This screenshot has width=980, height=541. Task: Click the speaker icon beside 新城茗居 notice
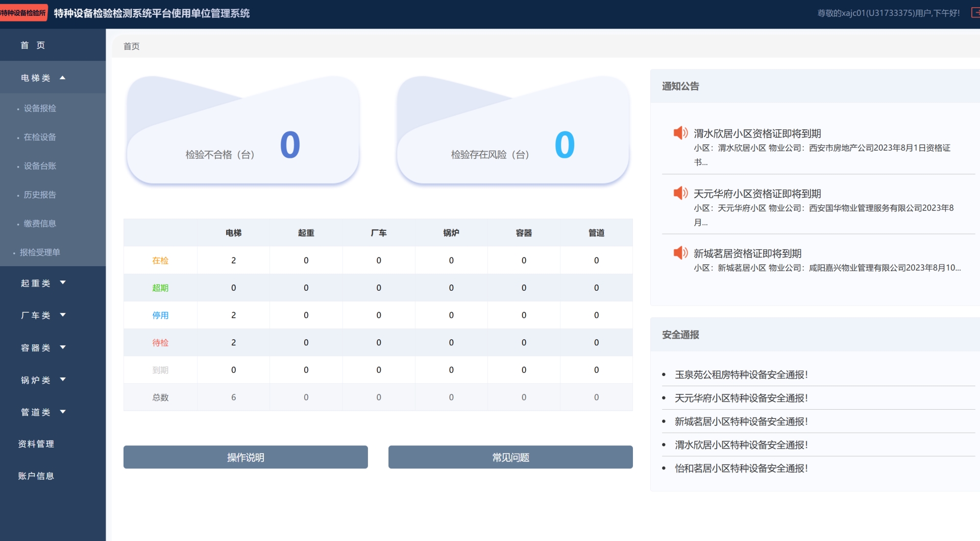(x=680, y=253)
